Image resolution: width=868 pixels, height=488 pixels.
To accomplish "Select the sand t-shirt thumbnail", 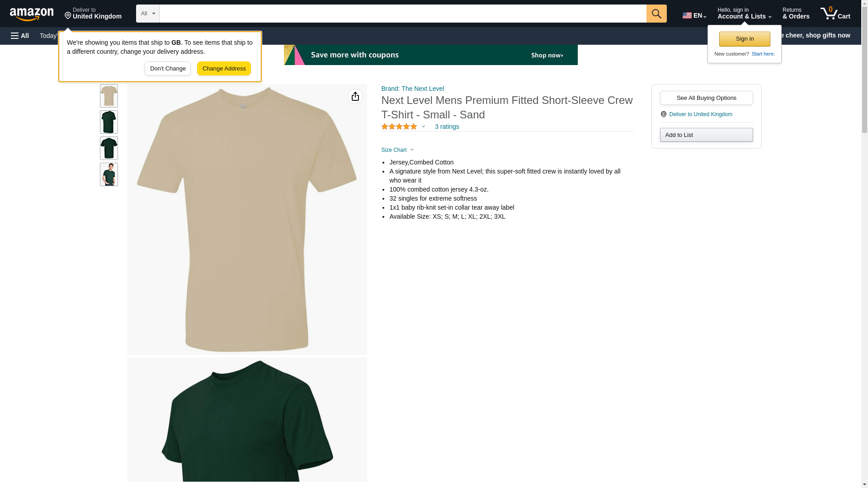I will (109, 96).
